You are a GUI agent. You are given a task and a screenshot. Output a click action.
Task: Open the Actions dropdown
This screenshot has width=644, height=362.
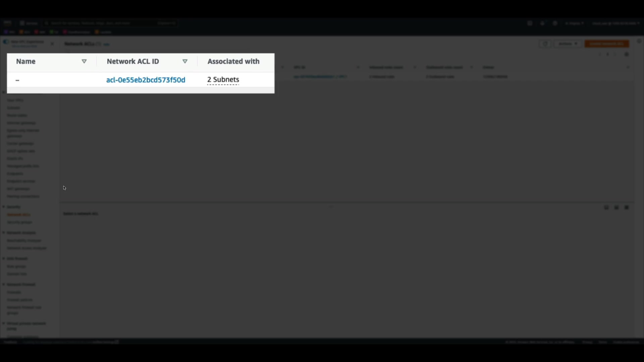(568, 44)
